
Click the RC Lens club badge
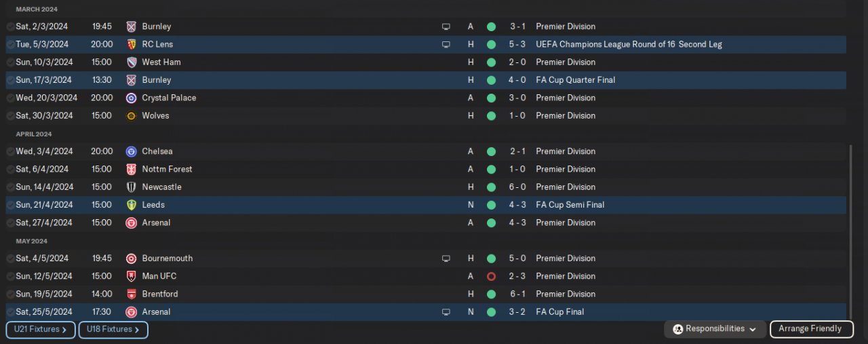(x=132, y=44)
